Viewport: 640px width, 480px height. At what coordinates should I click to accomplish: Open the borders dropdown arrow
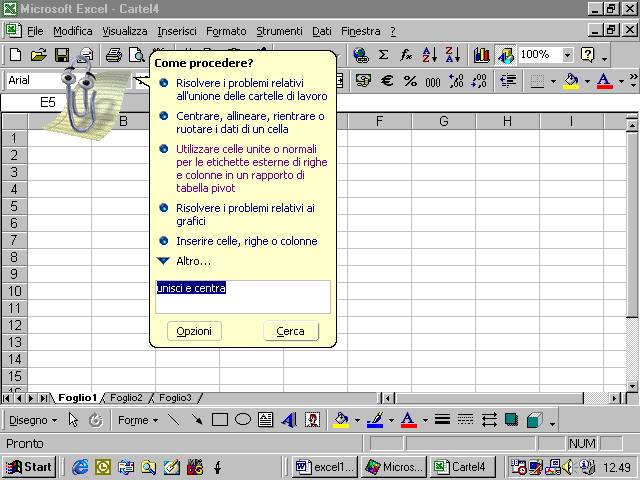(553, 81)
